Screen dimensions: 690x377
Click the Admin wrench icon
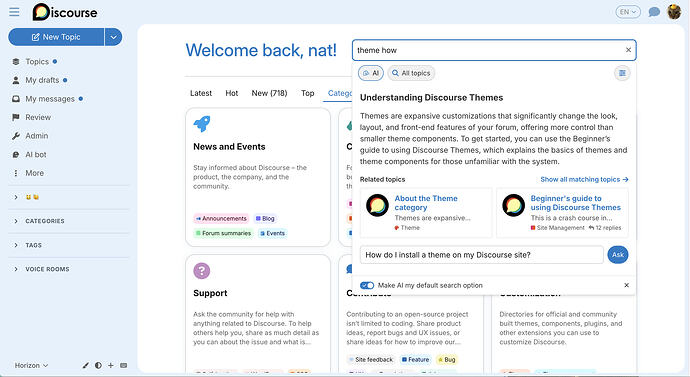[16, 136]
